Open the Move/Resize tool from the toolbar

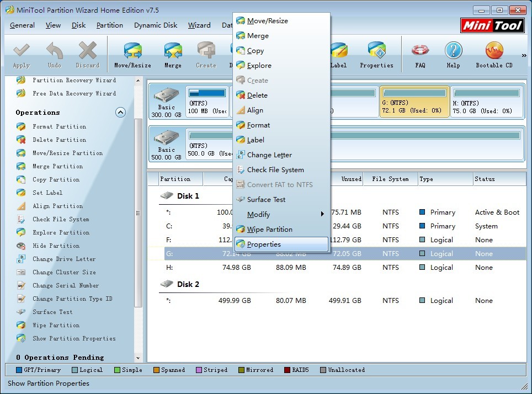pyautogui.click(x=132, y=54)
